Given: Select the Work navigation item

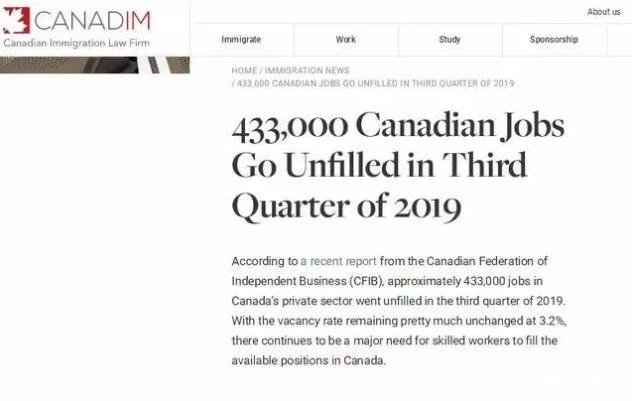Looking at the screenshot, I should [x=346, y=40].
